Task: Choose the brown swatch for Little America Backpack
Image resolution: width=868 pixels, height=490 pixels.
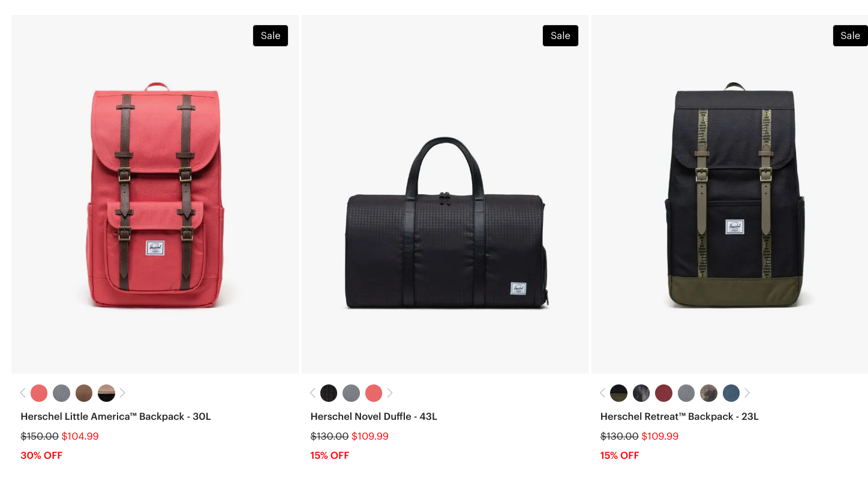Action: click(x=84, y=393)
